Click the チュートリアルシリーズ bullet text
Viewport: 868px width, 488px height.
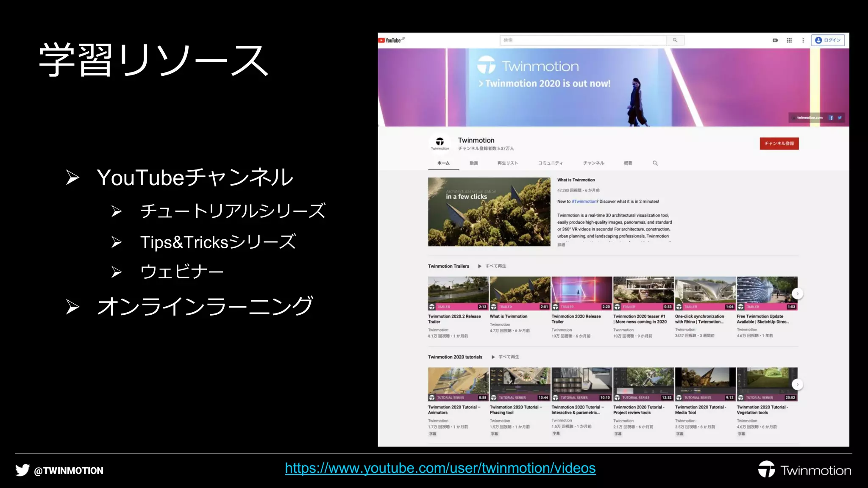233,211
